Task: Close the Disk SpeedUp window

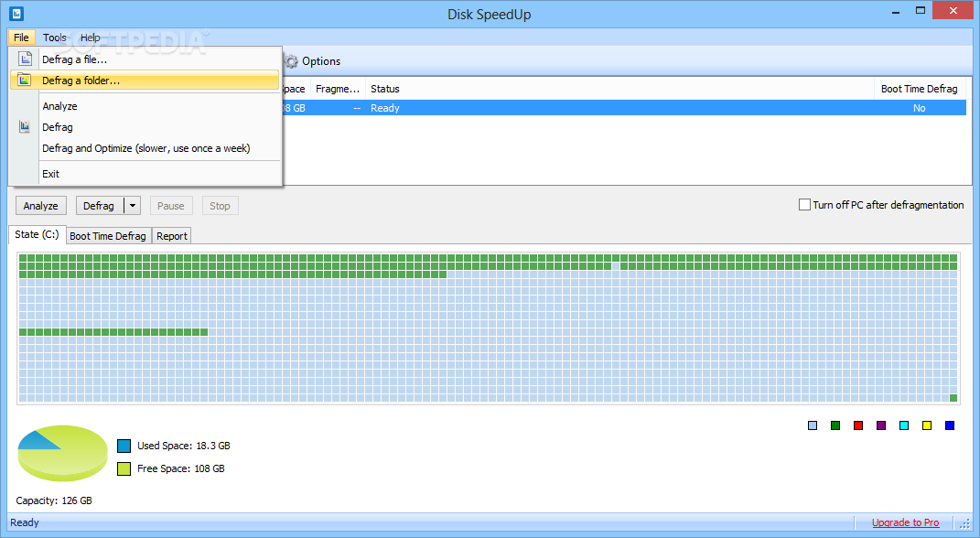Action: 953,11
